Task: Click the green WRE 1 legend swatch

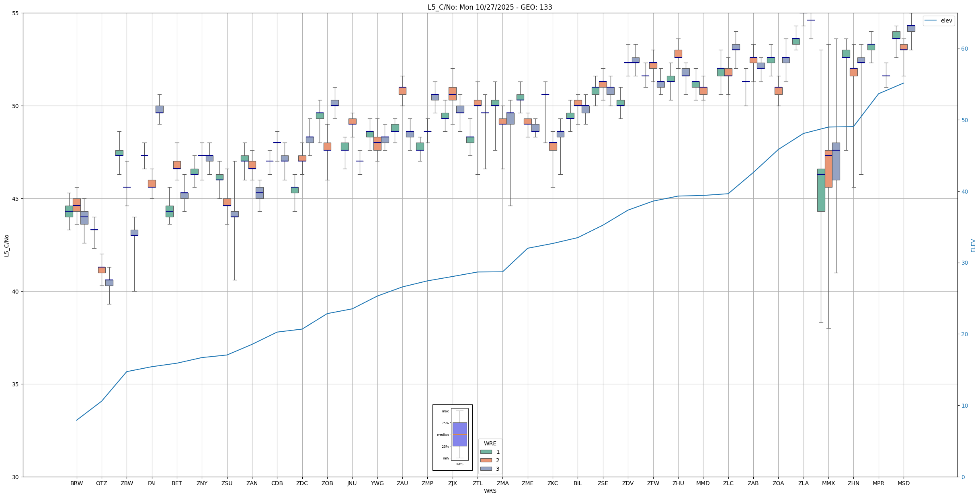Action: [486, 452]
